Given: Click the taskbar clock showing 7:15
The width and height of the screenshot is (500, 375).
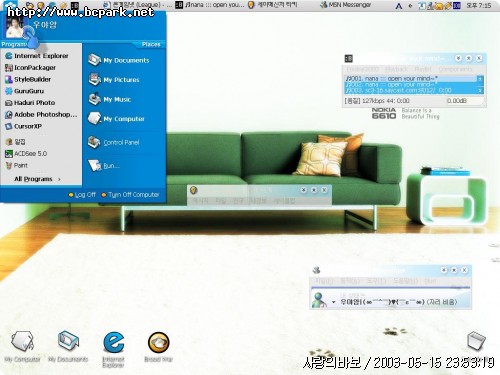Looking at the screenshot, I should coord(478,6).
